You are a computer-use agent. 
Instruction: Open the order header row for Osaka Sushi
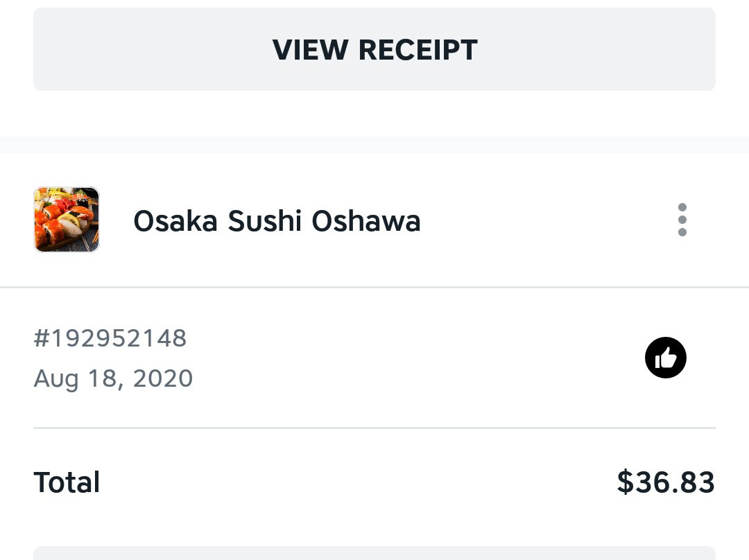pos(374,220)
